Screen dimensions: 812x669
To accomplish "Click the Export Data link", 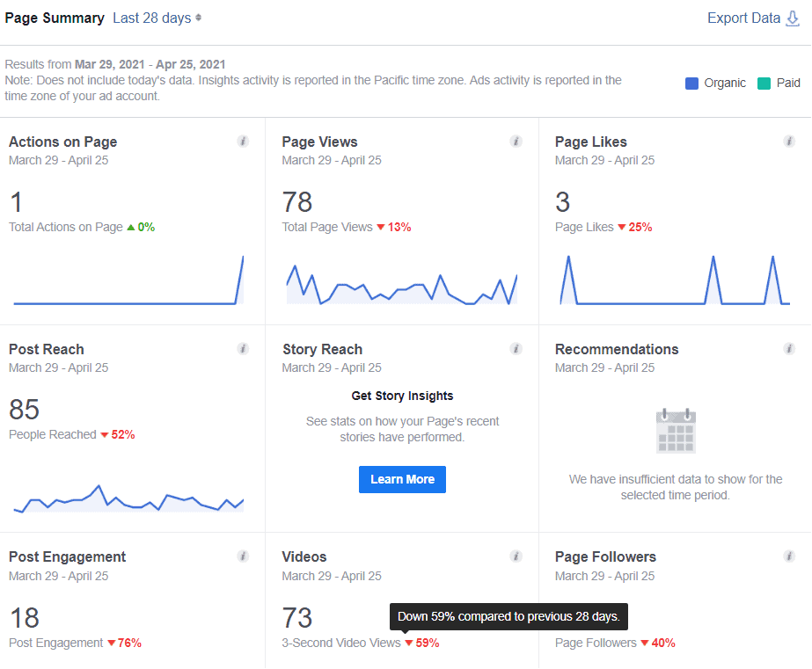I will click(x=743, y=18).
